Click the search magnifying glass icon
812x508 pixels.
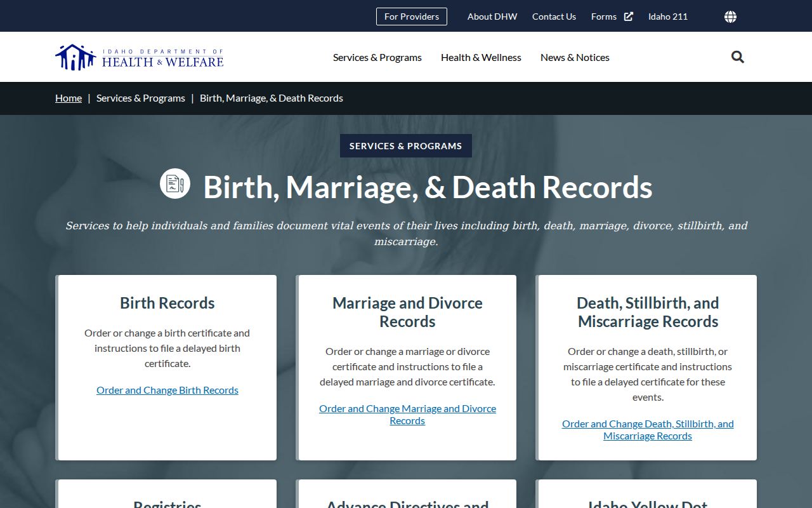738,57
